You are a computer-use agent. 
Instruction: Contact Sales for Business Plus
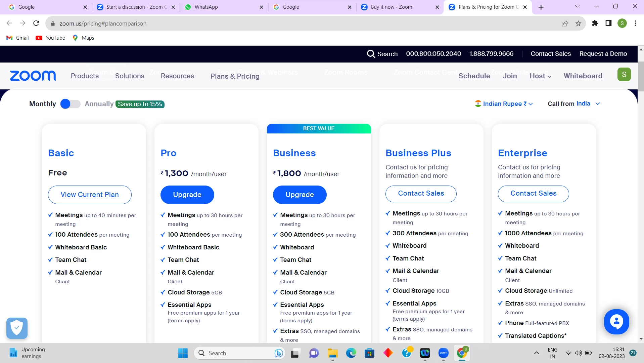point(421,194)
